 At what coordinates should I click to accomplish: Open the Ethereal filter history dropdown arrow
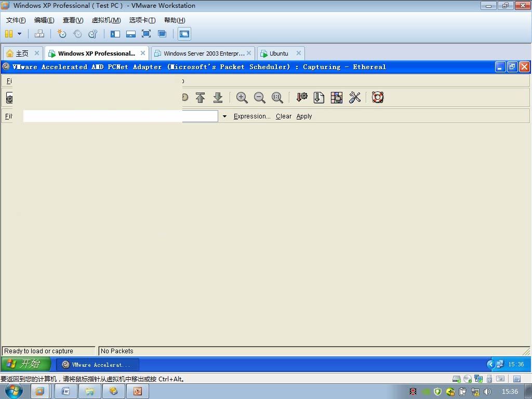(224, 116)
